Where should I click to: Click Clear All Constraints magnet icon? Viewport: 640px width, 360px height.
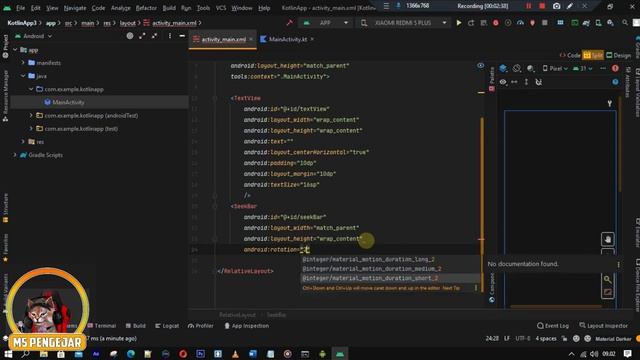pyautogui.click(x=539, y=82)
